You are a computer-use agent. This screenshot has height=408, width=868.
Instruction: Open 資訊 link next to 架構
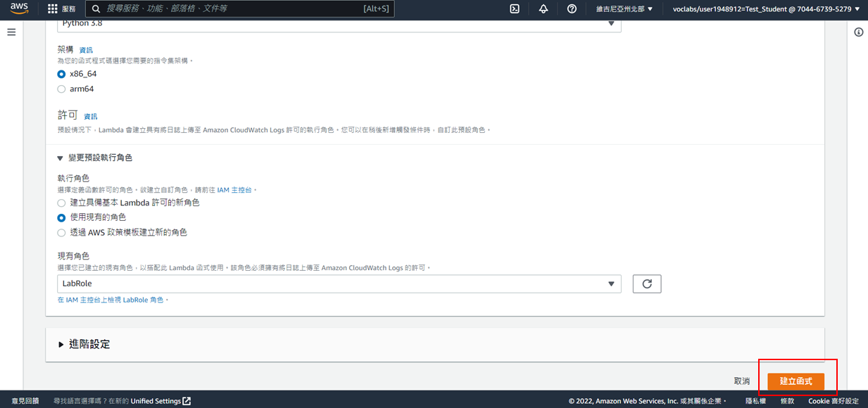click(86, 50)
